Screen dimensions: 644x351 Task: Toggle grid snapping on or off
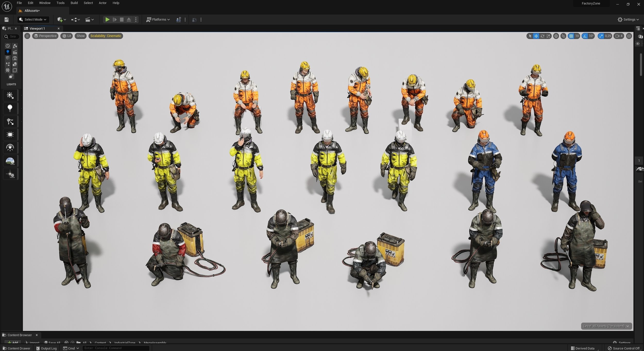pyautogui.click(x=571, y=36)
